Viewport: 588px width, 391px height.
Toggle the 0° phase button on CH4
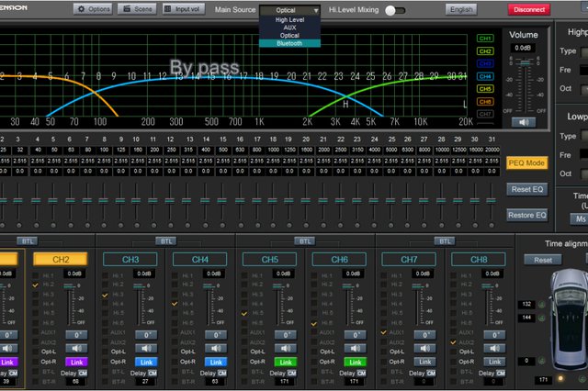click(x=214, y=335)
